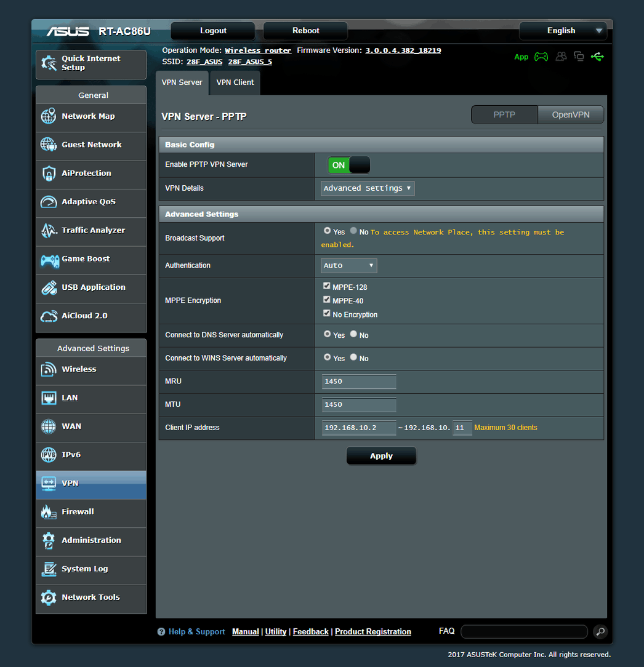Click the green App link
The width and height of the screenshot is (644, 667).
[521, 57]
